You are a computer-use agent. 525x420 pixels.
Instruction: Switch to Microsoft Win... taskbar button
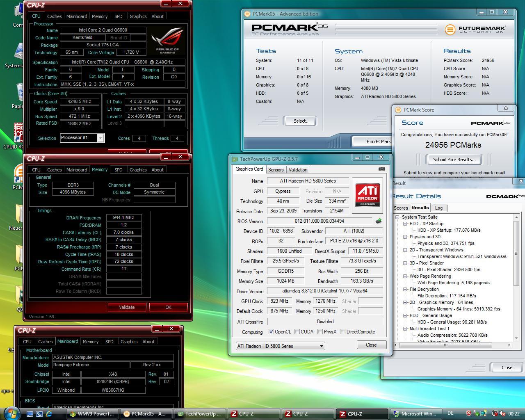(x=415, y=414)
